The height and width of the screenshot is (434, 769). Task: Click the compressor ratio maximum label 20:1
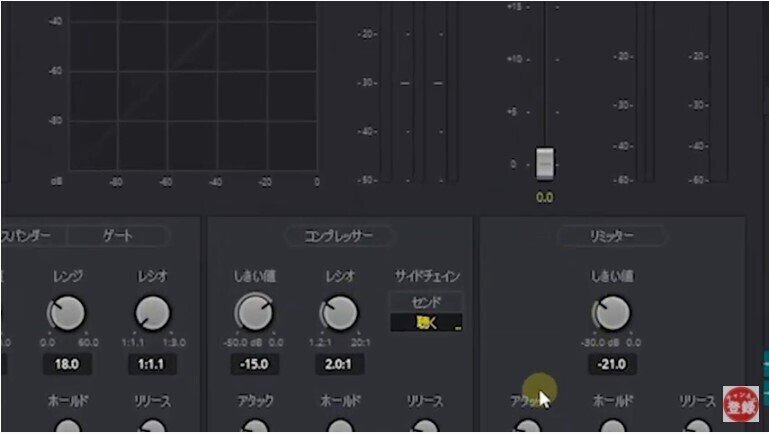tap(360, 343)
